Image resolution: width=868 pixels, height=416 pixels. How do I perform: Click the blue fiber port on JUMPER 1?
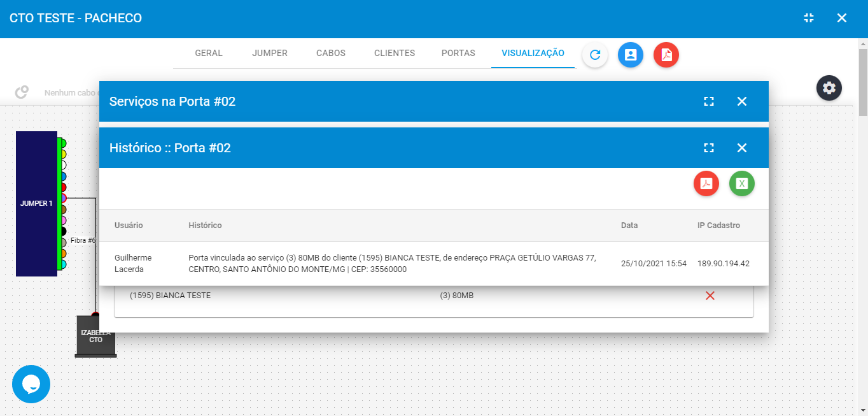pos(62,176)
